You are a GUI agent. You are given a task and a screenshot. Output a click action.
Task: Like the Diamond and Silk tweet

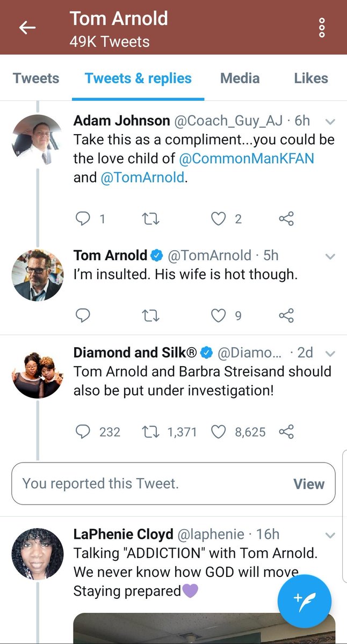[x=218, y=431]
